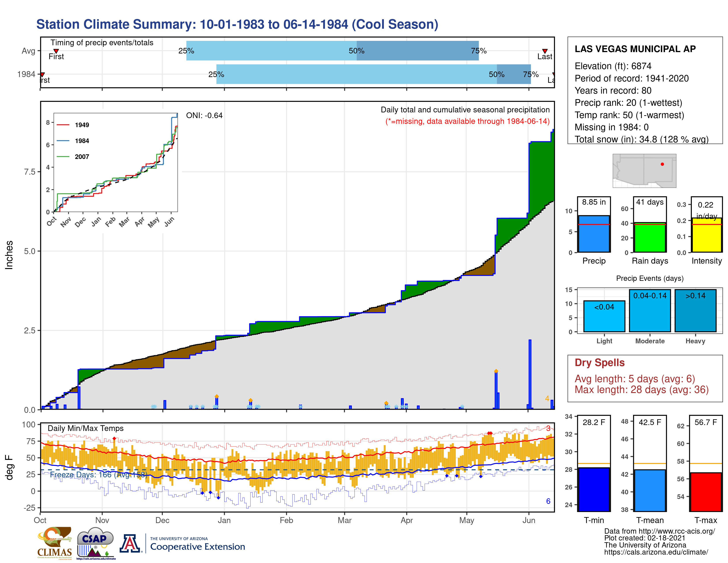This screenshot has width=728, height=563.
Task: Click 'Temp rank: 50 (1-warmest)' text
Action: [629, 115]
